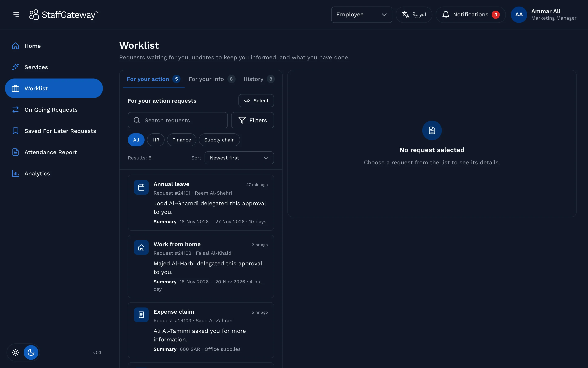588x368 pixels.
Task: Click the On Going Requests arrows icon
Action: point(16,110)
